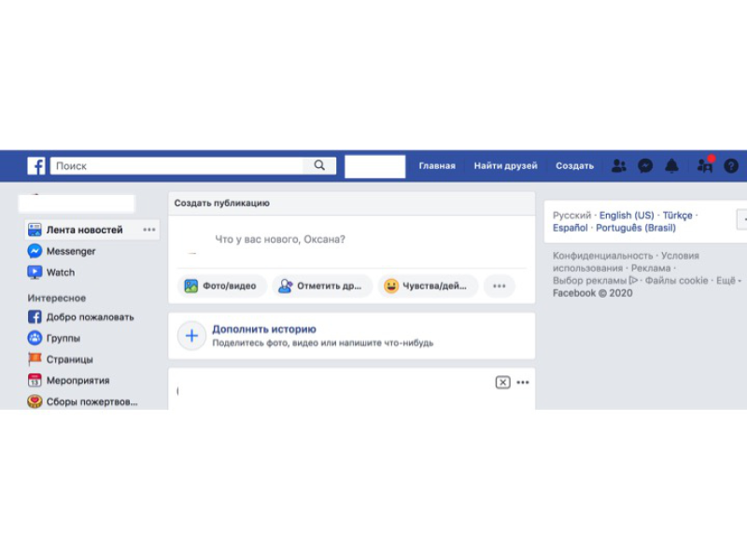
Task: Open the post options three-dot menu
Action: click(523, 383)
